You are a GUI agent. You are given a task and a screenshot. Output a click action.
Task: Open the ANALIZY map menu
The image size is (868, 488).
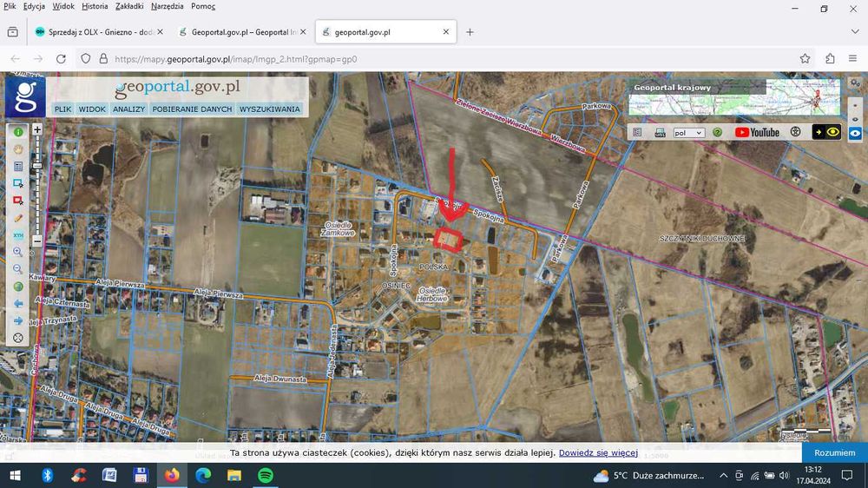[129, 109]
